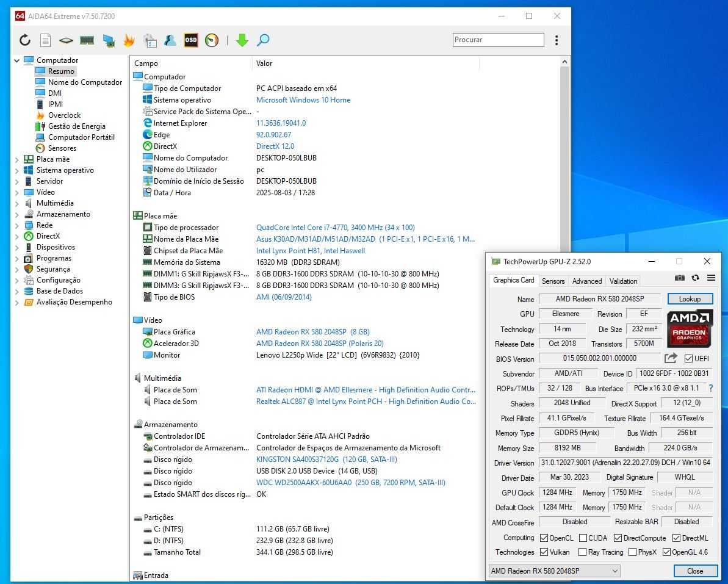Open the DirectX 12.0 link
728x584 pixels.
[x=275, y=146]
